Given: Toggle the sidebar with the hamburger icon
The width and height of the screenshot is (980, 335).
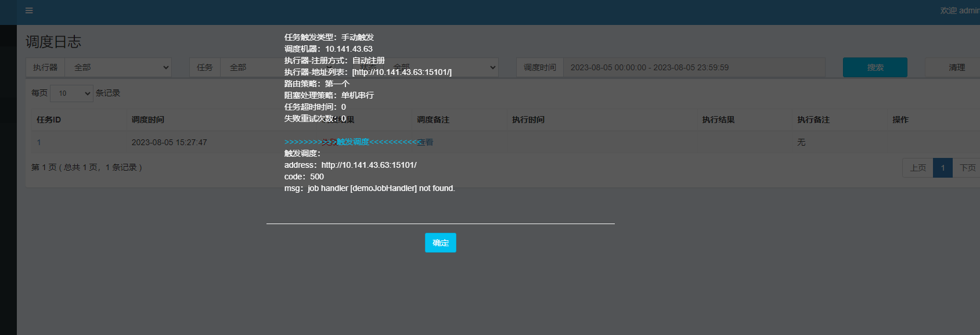Looking at the screenshot, I should pos(29,10).
